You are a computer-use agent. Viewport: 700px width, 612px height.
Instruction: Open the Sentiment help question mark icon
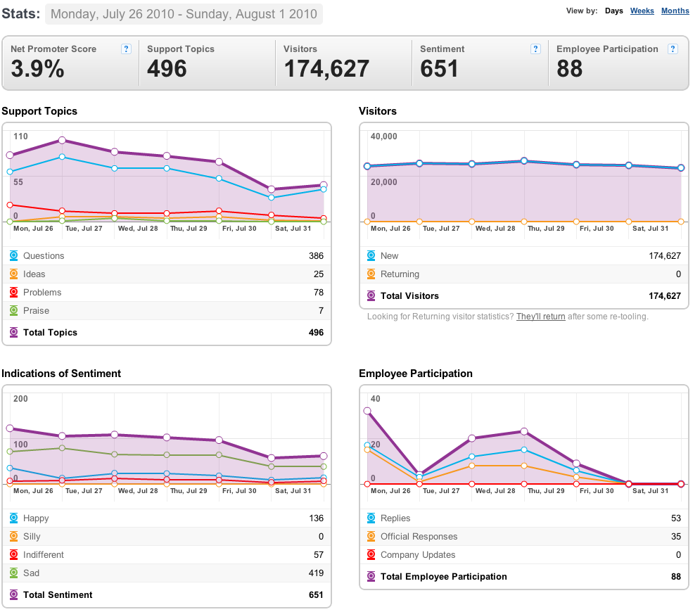tap(535, 49)
